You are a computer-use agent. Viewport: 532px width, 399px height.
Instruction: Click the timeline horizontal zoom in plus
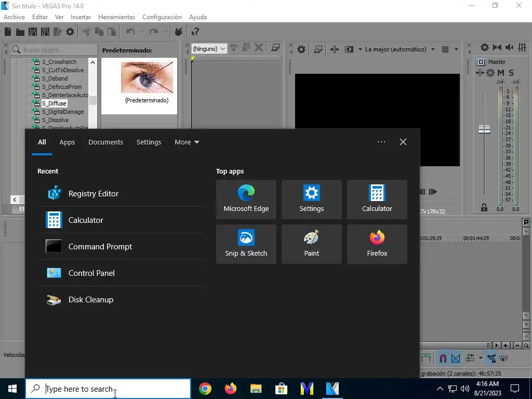[x=506, y=345]
